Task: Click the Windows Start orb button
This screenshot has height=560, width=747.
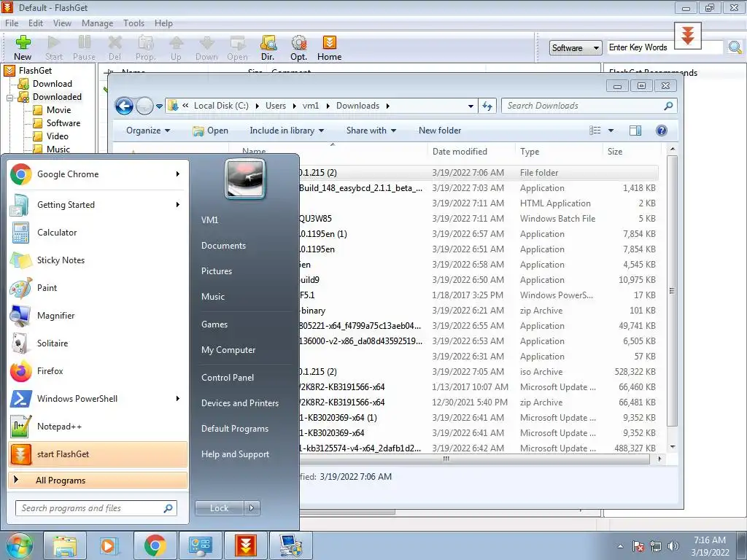Action: click(x=19, y=545)
